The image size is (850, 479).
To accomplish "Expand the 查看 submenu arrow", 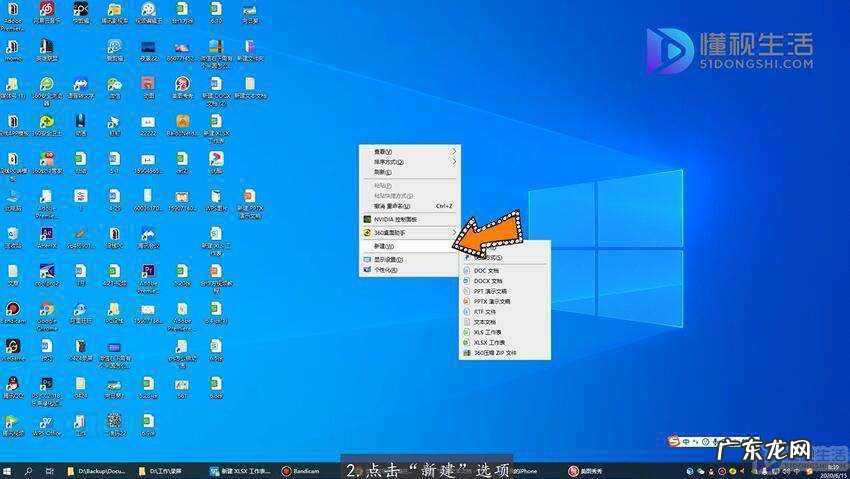I will pos(453,151).
